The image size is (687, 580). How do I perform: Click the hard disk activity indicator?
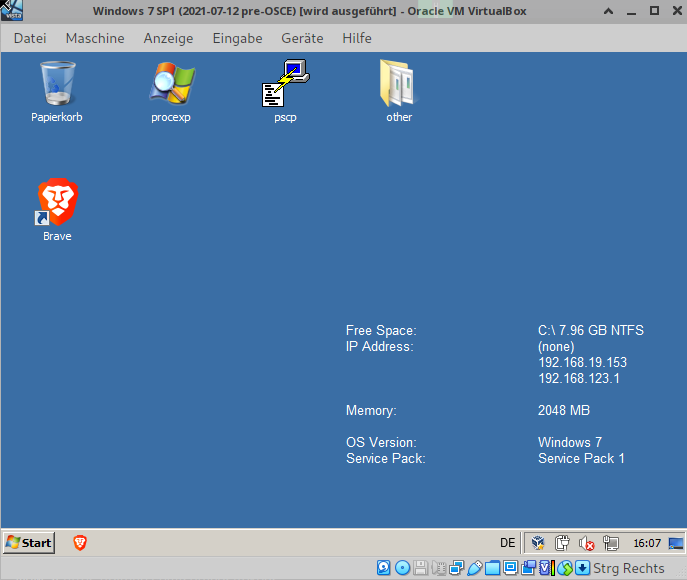click(x=383, y=568)
